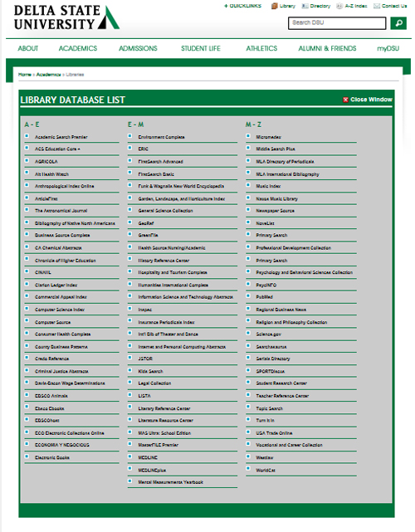Viewport: 415px width, 532px height.
Task: Click the green magnifier search button
Action: click(x=398, y=23)
